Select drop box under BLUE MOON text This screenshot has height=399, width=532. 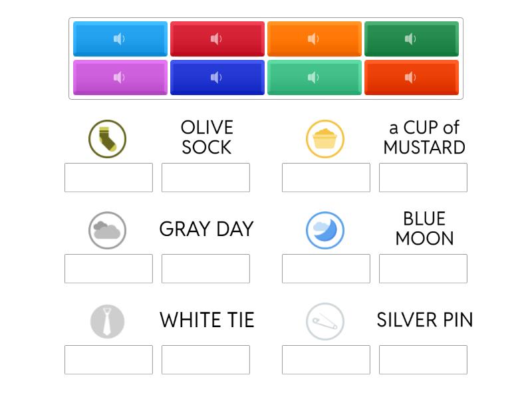(423, 269)
